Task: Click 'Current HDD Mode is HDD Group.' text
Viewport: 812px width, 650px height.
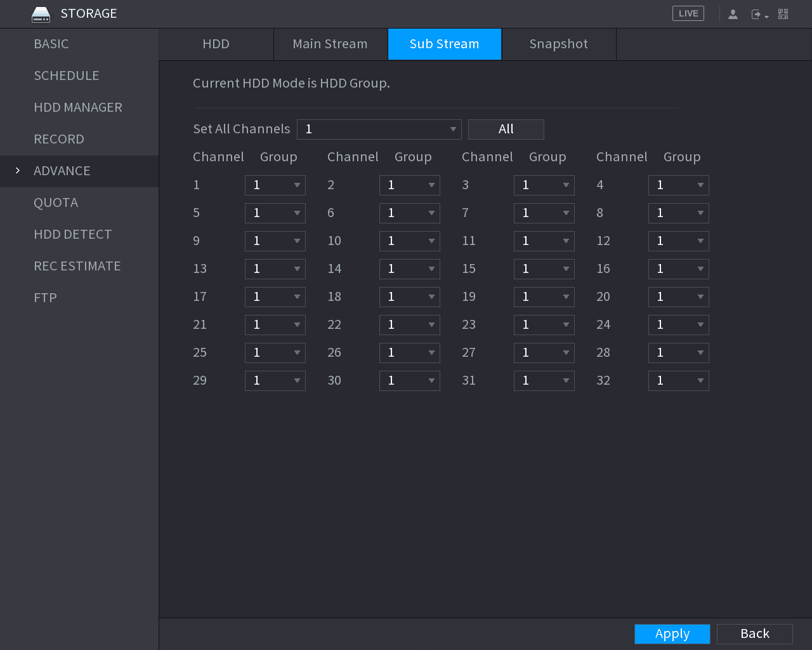Action: pyautogui.click(x=291, y=83)
